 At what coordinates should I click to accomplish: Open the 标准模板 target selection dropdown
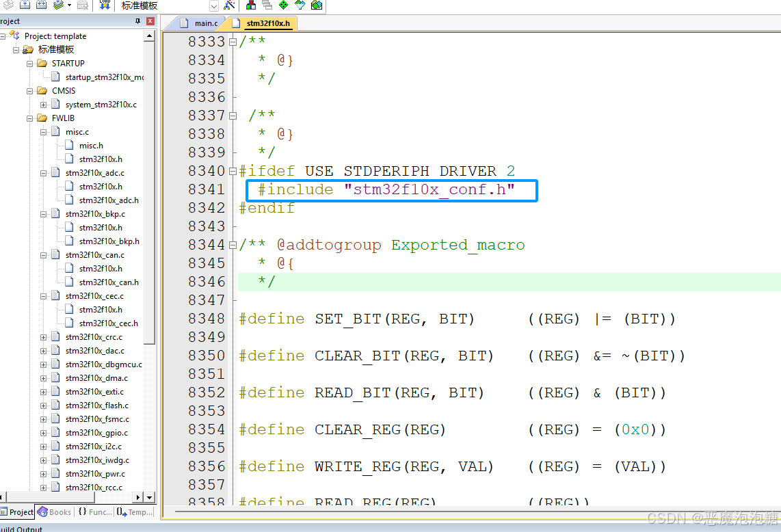click(213, 6)
